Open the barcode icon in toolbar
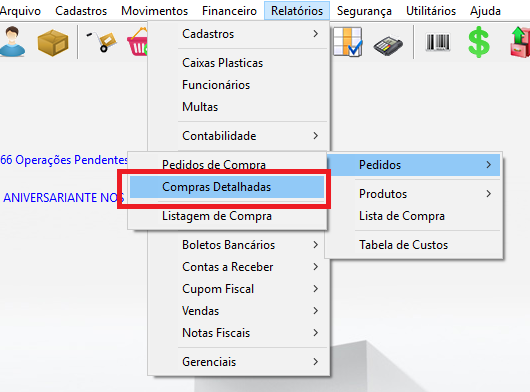The height and width of the screenshot is (392, 530). (x=438, y=42)
